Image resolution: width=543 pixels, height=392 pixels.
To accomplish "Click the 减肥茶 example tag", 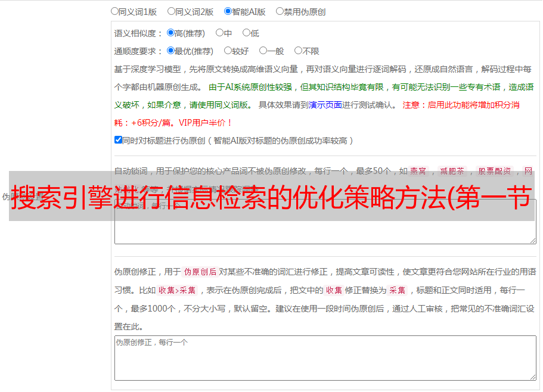I will coord(452,171).
